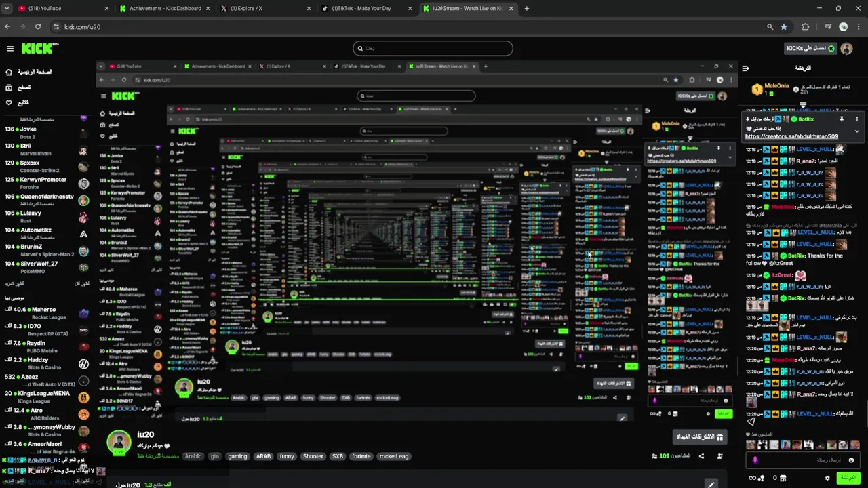
Task: Open the Browse sidebar item
Action: [18, 87]
